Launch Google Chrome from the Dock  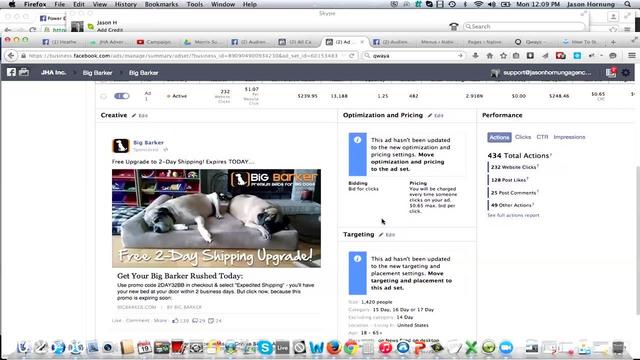pyautogui.click(x=351, y=348)
